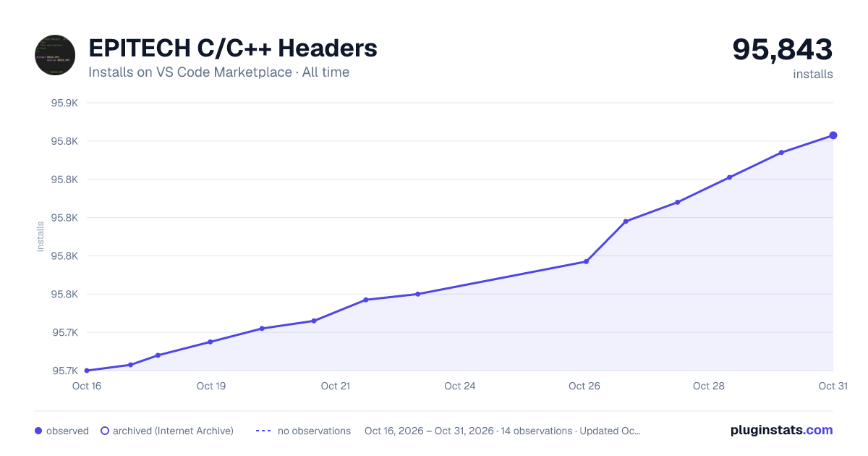Click the EPITECH C/C++ Headers title

[x=233, y=48]
